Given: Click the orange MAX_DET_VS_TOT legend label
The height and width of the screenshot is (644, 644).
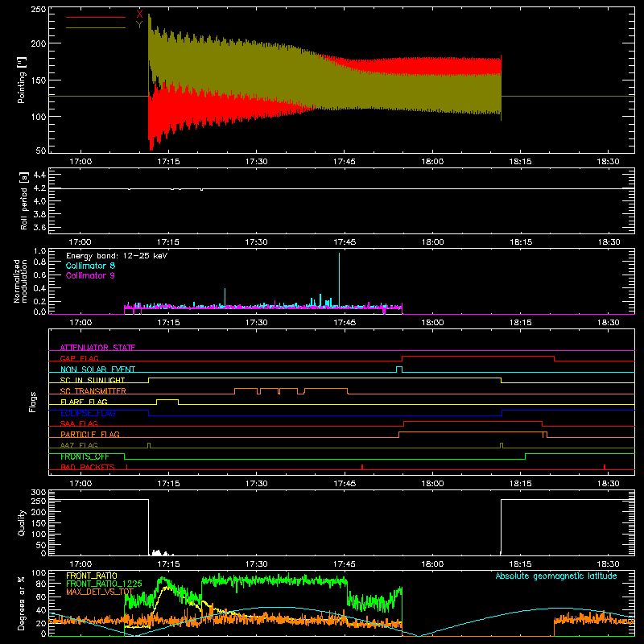Looking at the screenshot, I should click(100, 592).
